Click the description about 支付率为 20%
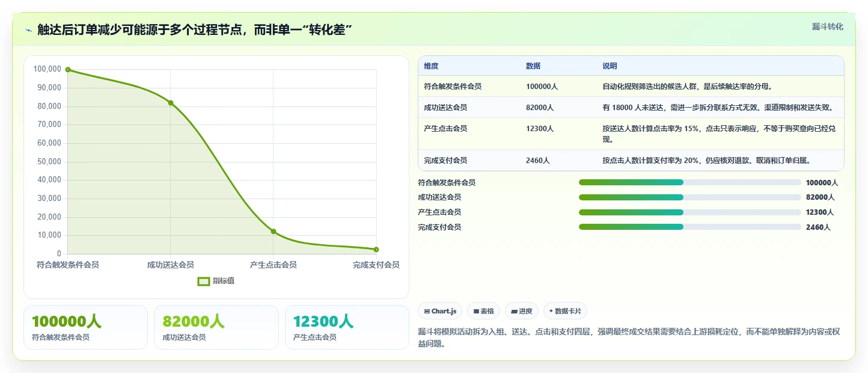The image size is (868, 373). (x=706, y=161)
